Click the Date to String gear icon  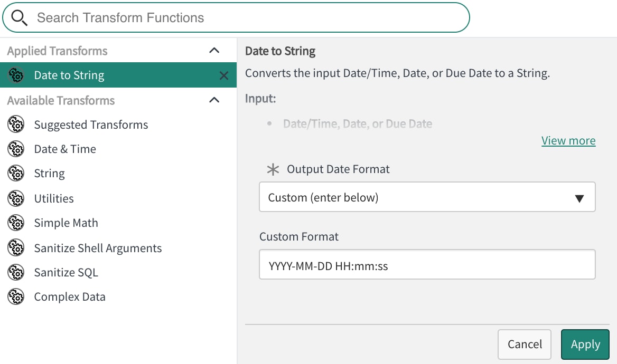pos(16,75)
